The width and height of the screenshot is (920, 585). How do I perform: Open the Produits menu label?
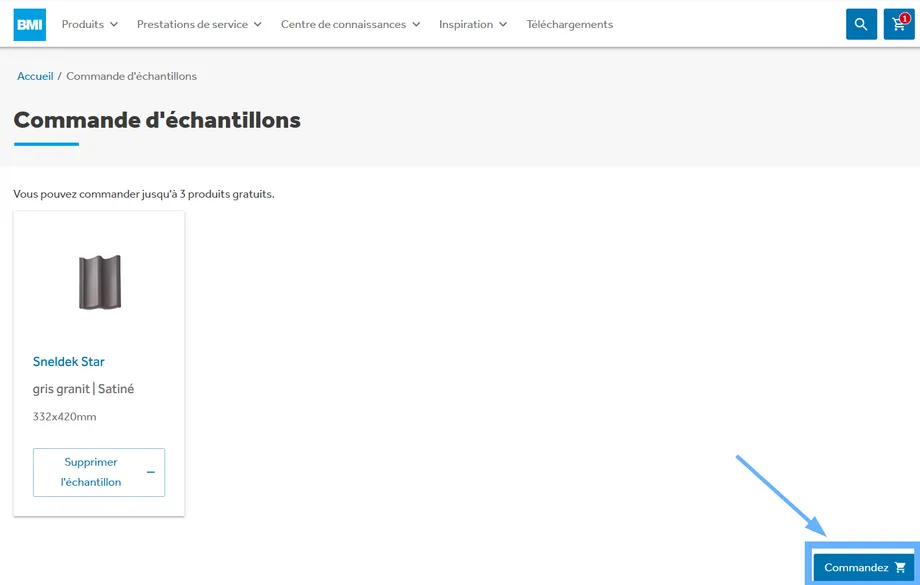[82, 24]
